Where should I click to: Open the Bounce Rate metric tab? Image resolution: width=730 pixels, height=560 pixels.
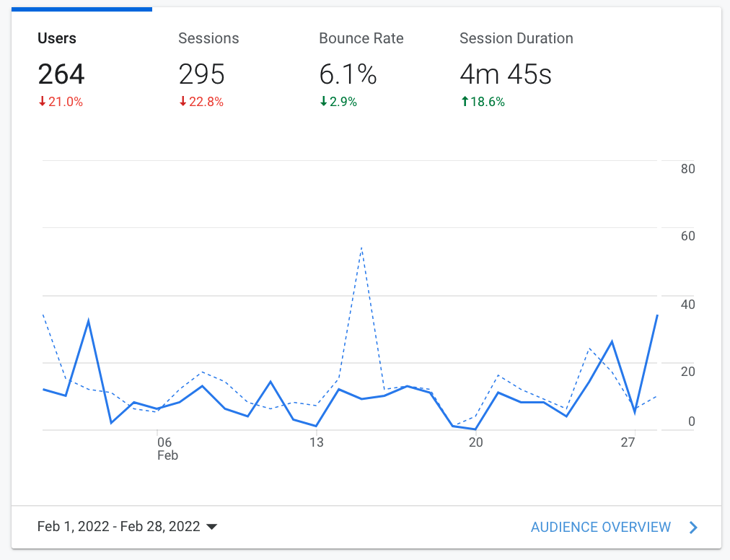[361, 38]
